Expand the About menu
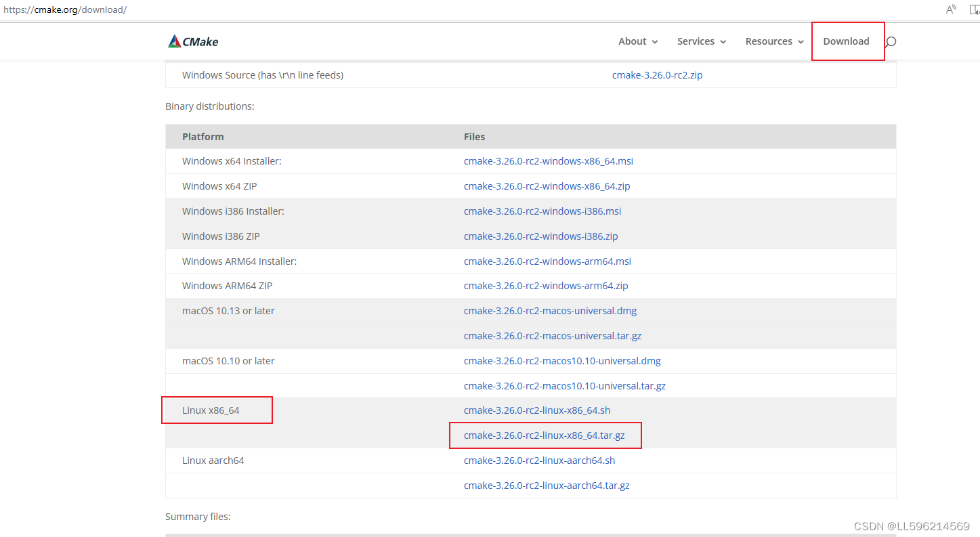 tap(638, 41)
